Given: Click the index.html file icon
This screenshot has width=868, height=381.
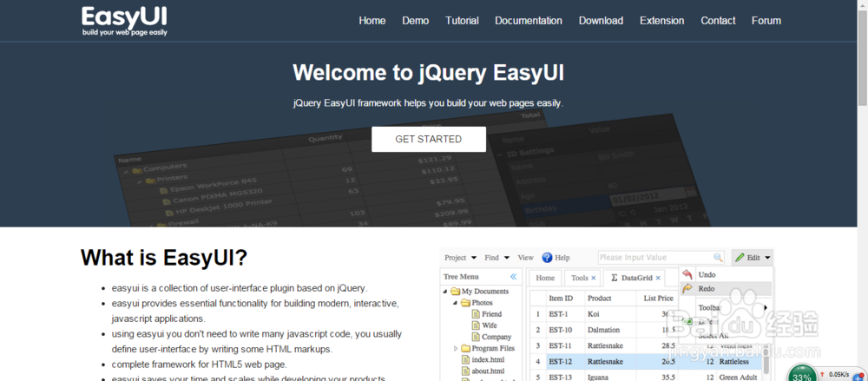Looking at the screenshot, I should (465, 359).
